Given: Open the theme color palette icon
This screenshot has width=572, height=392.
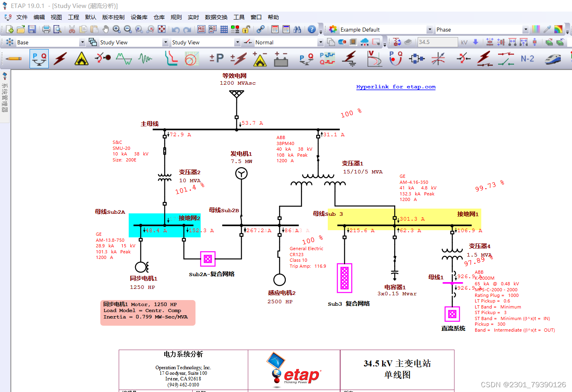Looking at the screenshot, I should point(536,29).
